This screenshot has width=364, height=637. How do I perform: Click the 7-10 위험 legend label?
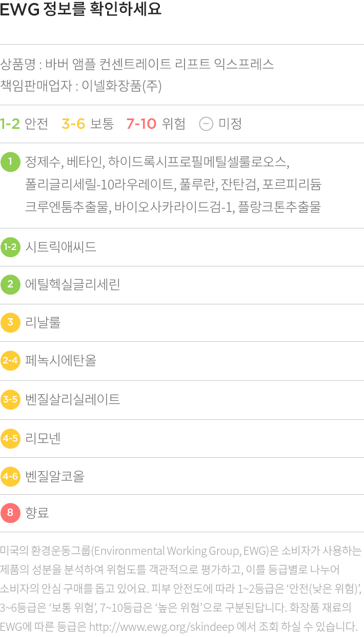(156, 124)
